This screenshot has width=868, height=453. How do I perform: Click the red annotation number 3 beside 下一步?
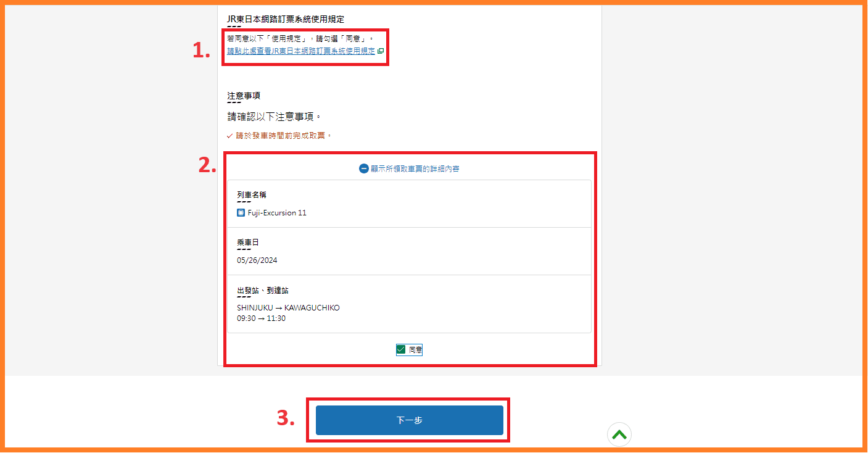(284, 418)
